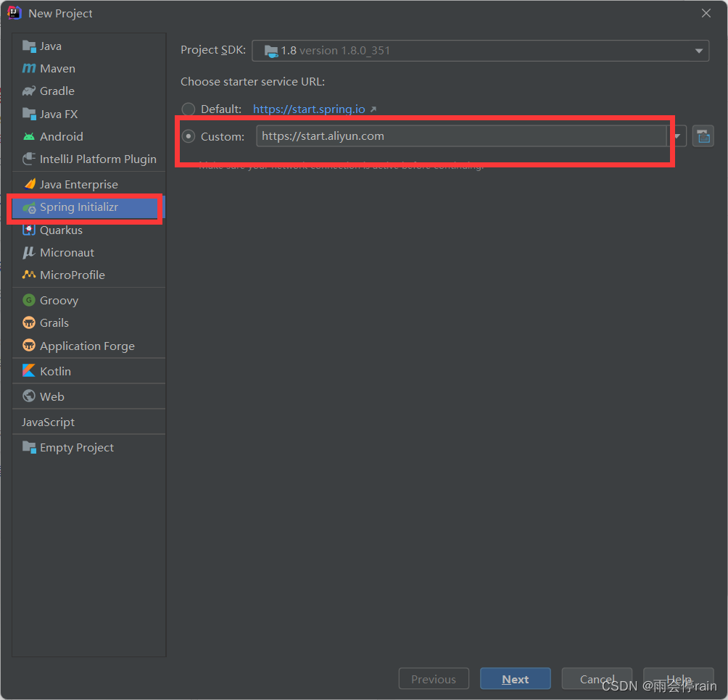The height and width of the screenshot is (700, 728).
Task: Select MicroProfile label in the list
Action: tap(73, 275)
